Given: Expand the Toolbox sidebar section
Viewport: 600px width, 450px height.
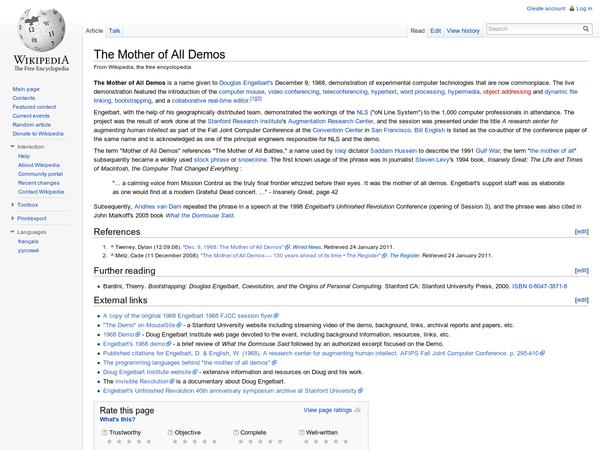Looking at the screenshot, I should 12,205.
